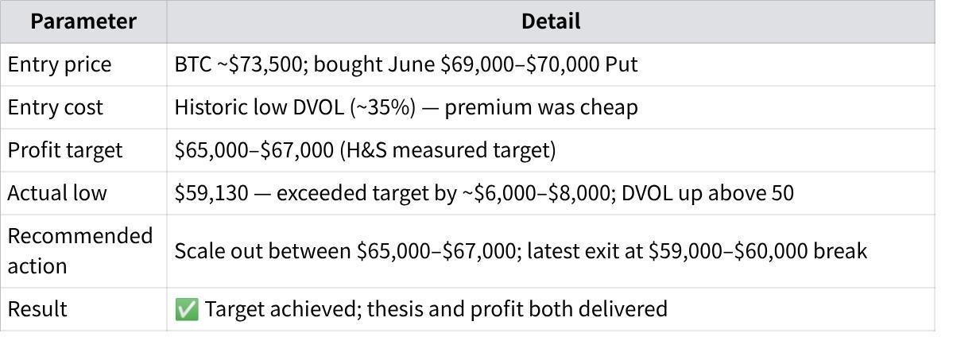Select the Recommended action label cell

pos(83,251)
